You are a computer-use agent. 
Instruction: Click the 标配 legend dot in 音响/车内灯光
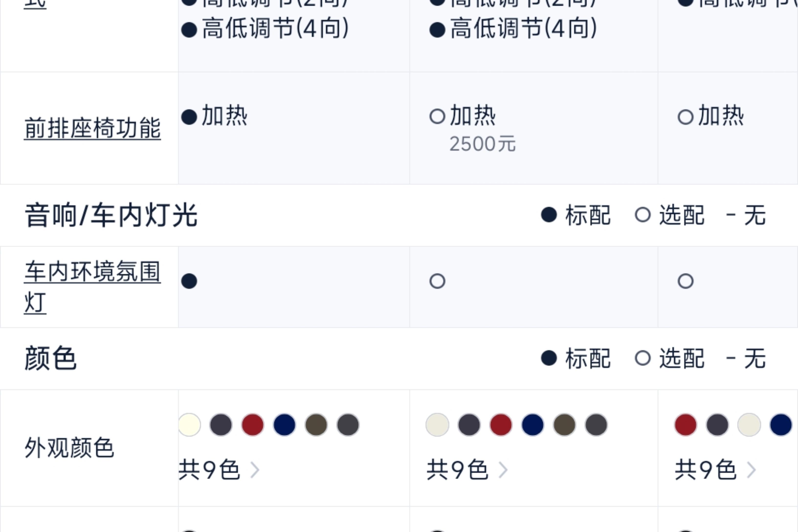(549, 215)
